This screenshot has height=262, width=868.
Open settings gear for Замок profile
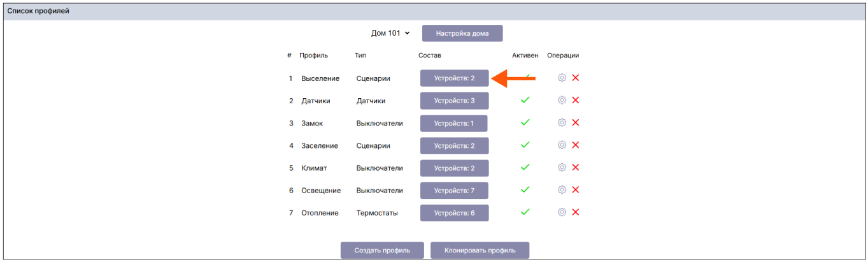pyautogui.click(x=562, y=122)
